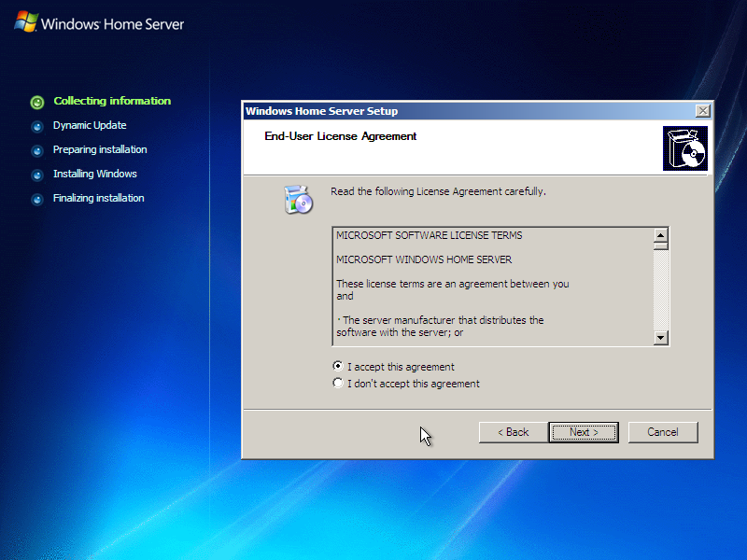Image resolution: width=747 pixels, height=560 pixels.
Task: Click the Finalizing installation step icon
Action: (37, 198)
